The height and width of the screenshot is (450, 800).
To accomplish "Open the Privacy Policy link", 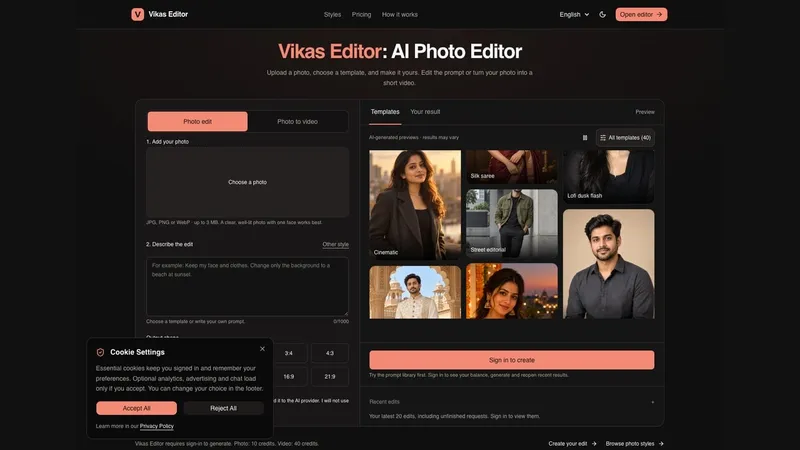I will pyautogui.click(x=157, y=426).
